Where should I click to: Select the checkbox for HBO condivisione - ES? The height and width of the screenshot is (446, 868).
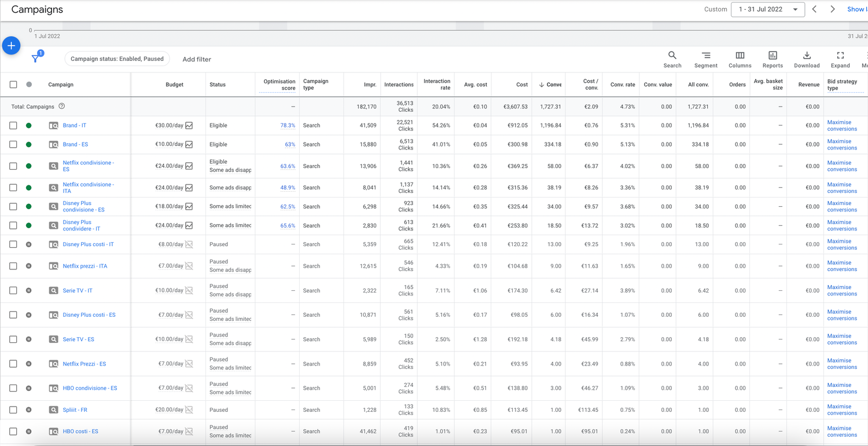coord(13,389)
